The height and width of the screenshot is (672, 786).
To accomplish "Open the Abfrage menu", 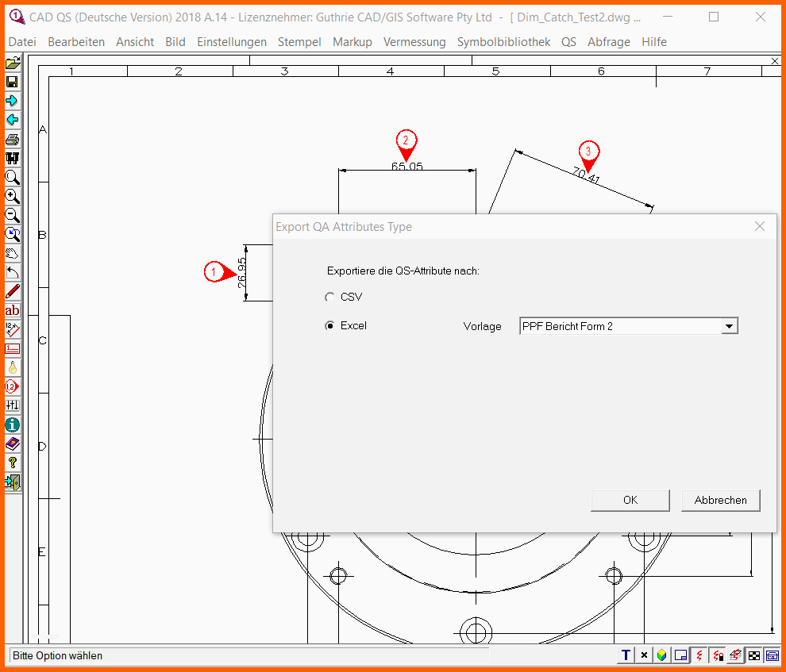I will [x=608, y=42].
